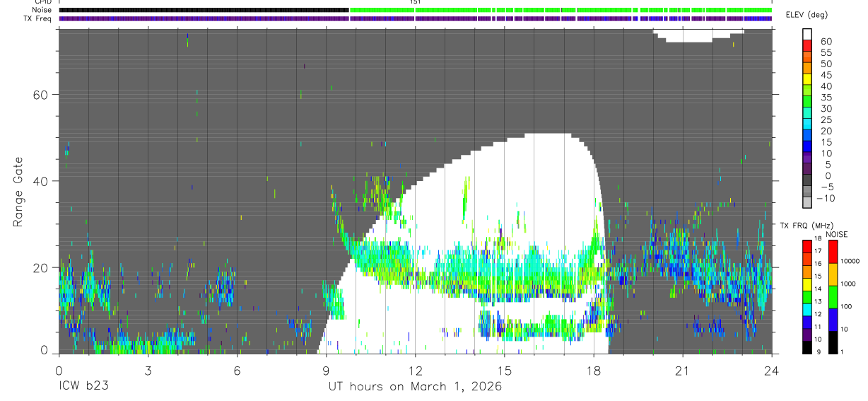Screen dimensions: 868x401
Task: Click x-axis tick label '3'
Action: pyautogui.click(x=148, y=370)
